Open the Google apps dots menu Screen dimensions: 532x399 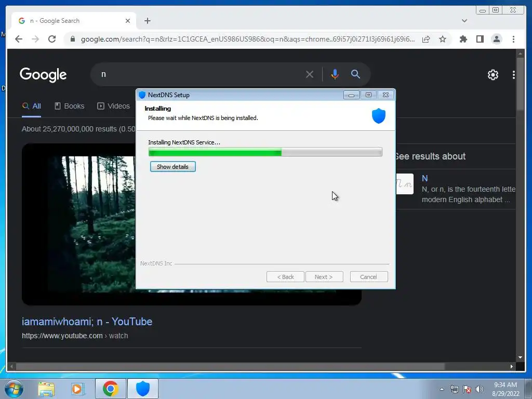[514, 75]
